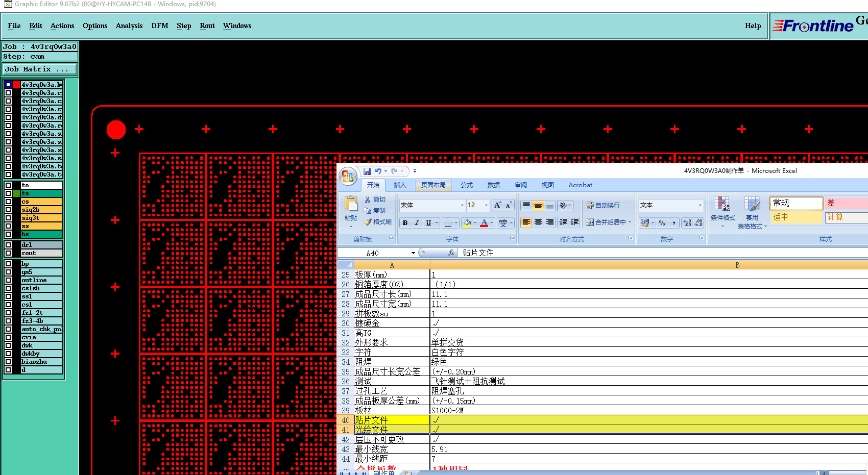This screenshot has width=868, height=475.
Task: Click Comma Style icon
Action: click(674, 223)
